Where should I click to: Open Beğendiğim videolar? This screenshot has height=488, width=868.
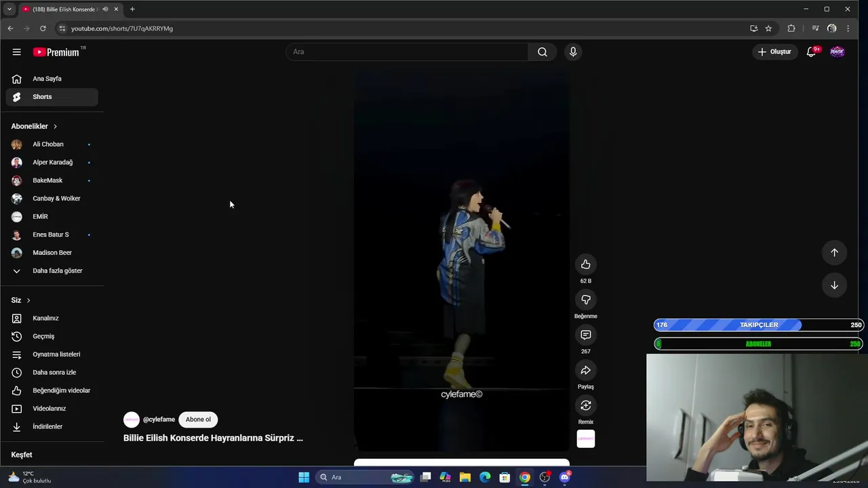[x=52, y=390]
